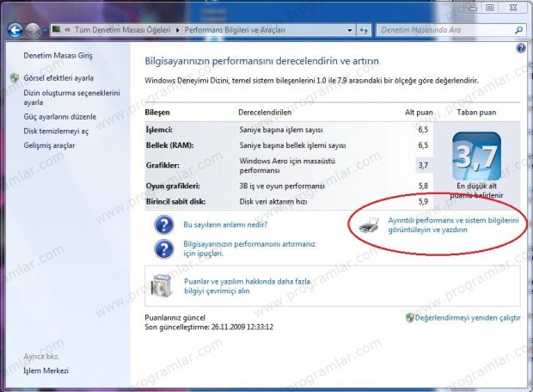Open 'Görsel efektleri ayarla' link
The width and height of the screenshot is (533, 392).
58,78
